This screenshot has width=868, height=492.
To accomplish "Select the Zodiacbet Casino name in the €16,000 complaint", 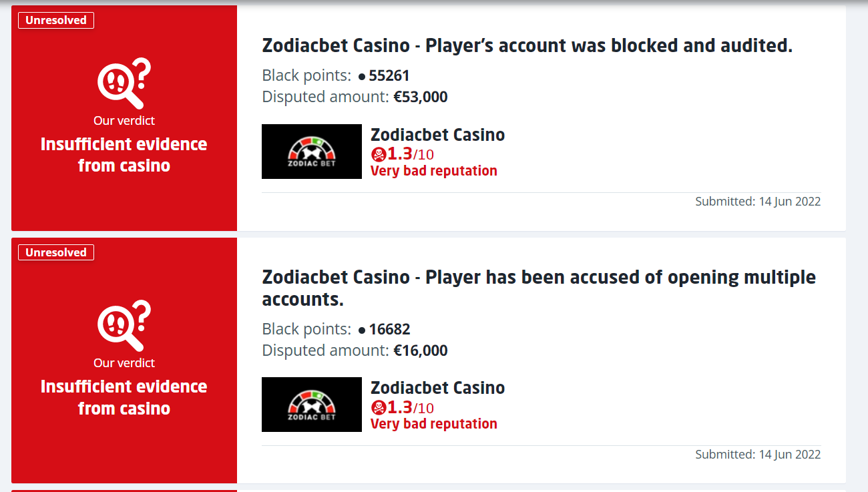I will pyautogui.click(x=437, y=388).
